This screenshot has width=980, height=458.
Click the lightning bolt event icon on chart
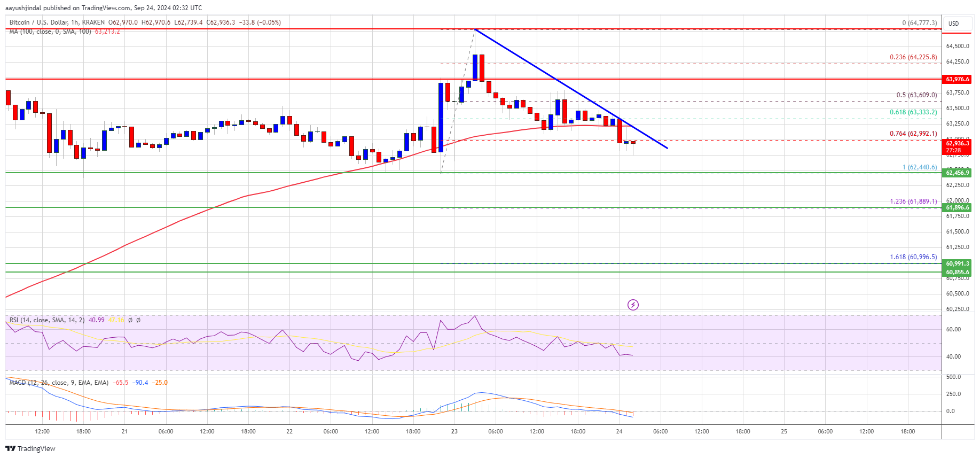point(633,305)
